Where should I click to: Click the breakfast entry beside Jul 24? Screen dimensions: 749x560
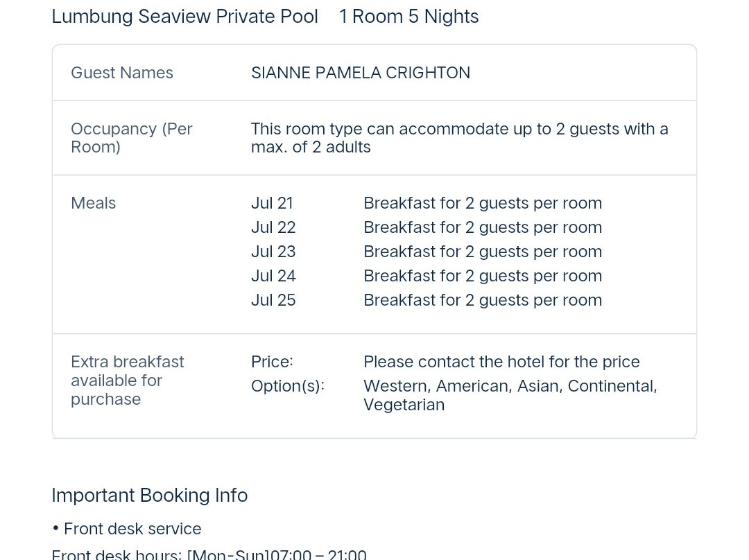[x=482, y=276]
